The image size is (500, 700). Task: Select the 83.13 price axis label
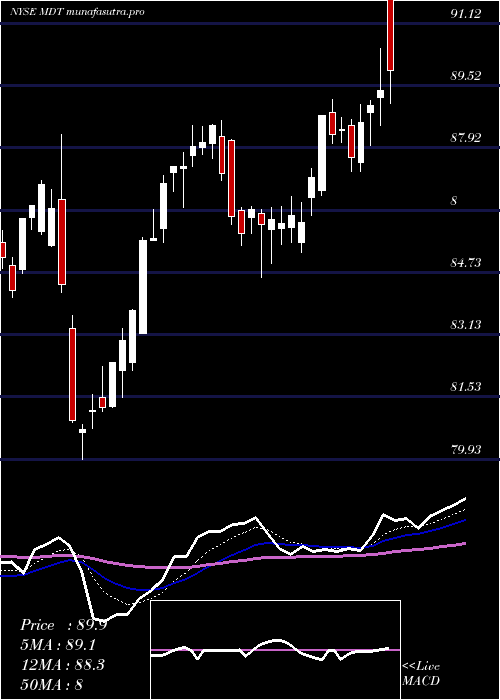coord(466,325)
